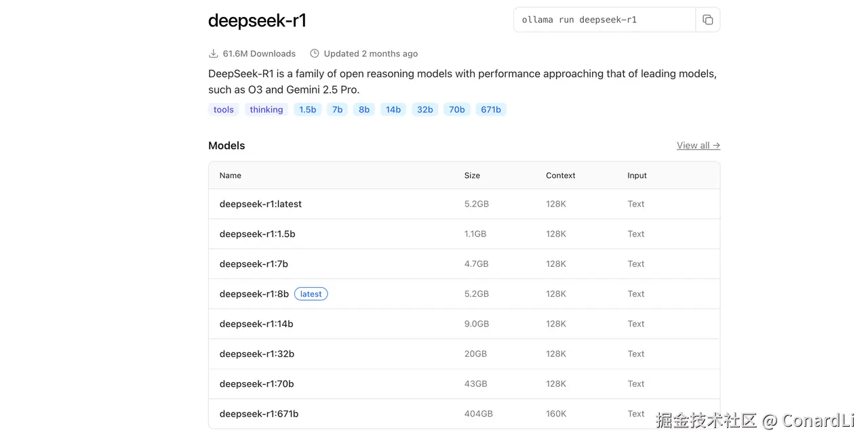The height and width of the screenshot is (443, 868).
Task: Choose the 8b size tag
Action: click(364, 110)
